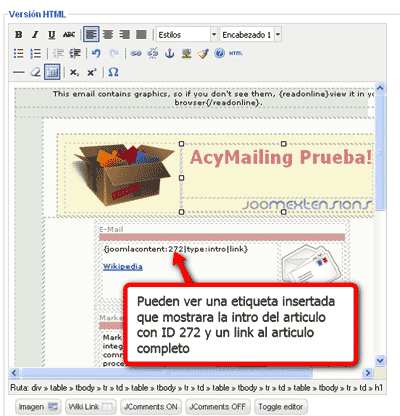Align text right
Image resolution: width=400 pixels, height=416 pixels.
pos(124,35)
